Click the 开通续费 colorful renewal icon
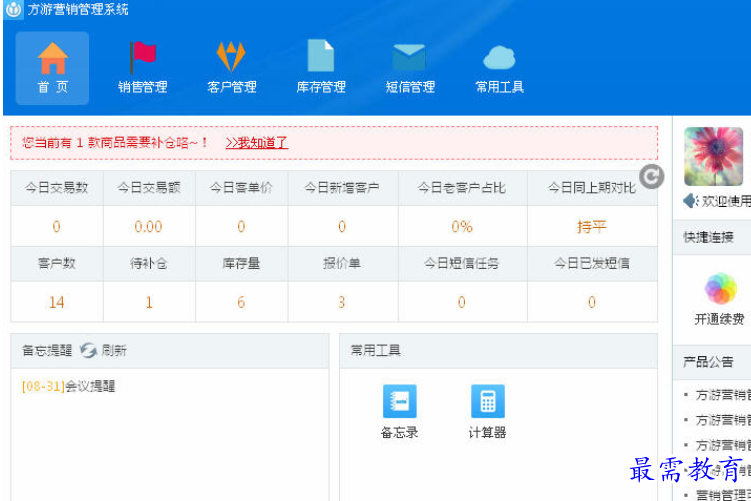Screen dimensions: 751x501 720,290
